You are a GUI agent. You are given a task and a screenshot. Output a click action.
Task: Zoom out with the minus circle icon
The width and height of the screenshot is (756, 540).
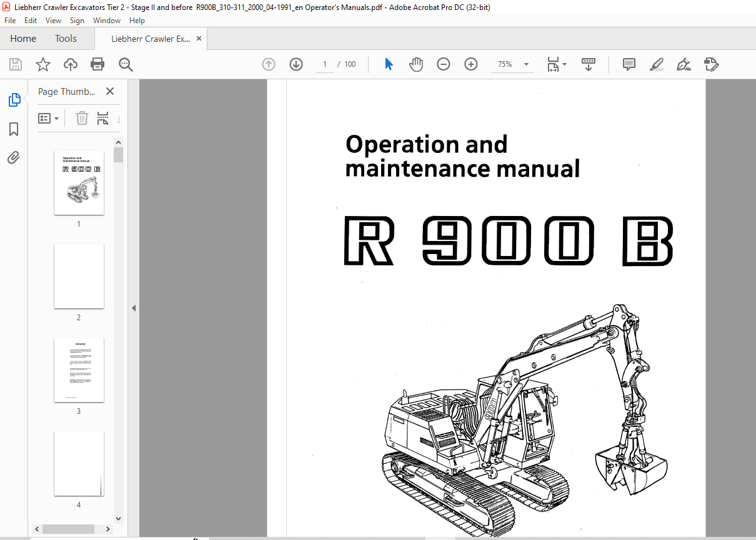coord(444,64)
